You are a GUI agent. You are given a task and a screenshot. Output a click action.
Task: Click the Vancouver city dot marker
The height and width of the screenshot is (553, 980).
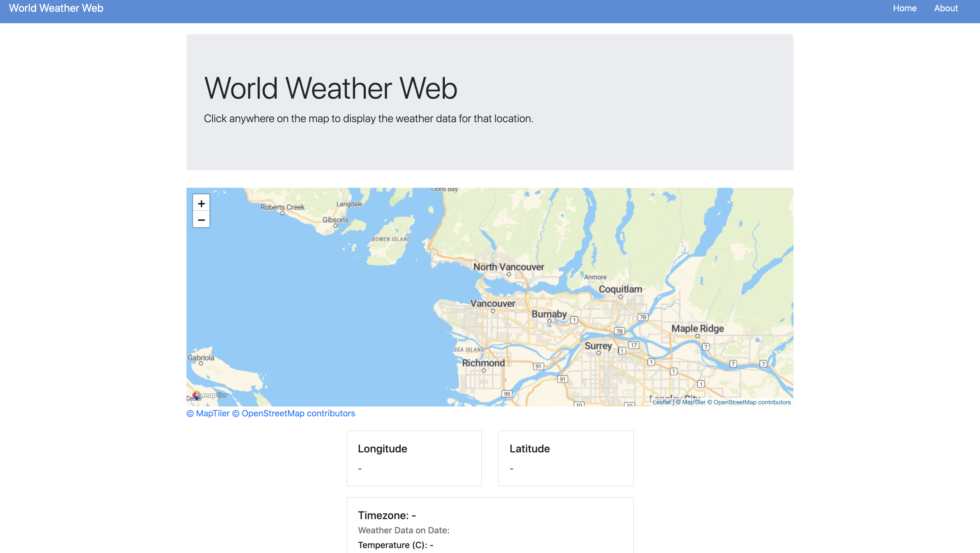pyautogui.click(x=493, y=311)
